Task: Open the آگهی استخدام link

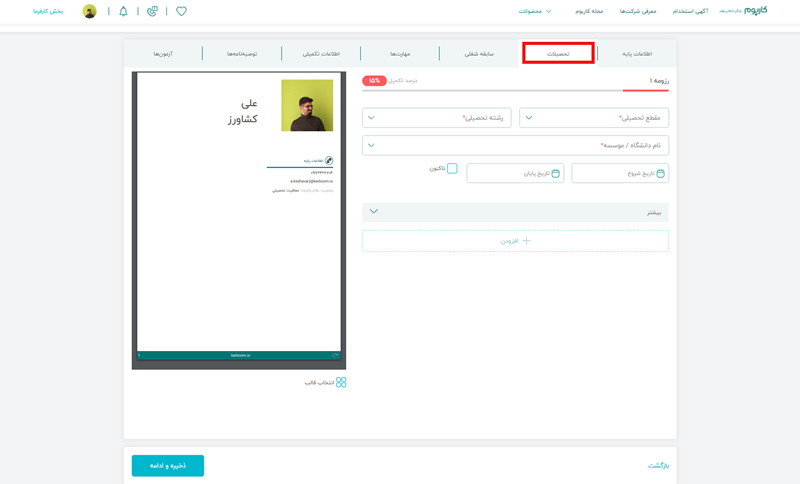Action: [x=690, y=11]
